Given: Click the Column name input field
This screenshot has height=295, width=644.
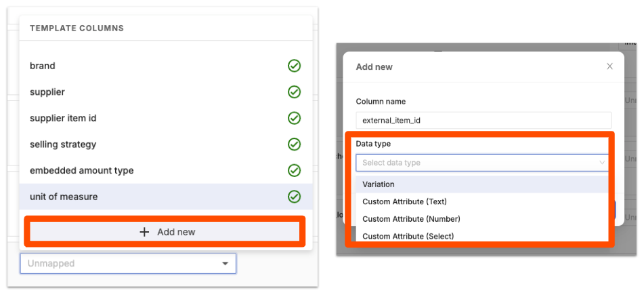Looking at the screenshot, I should pyautogui.click(x=482, y=120).
